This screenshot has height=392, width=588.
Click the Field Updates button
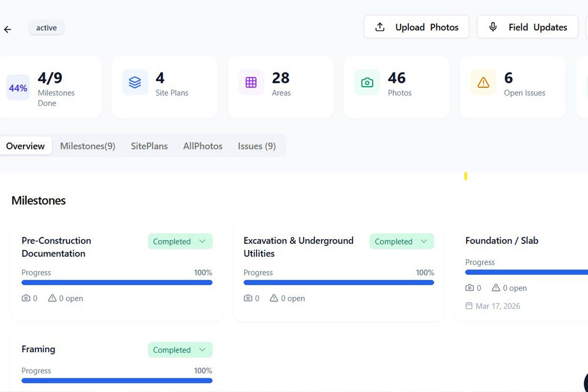[528, 27]
